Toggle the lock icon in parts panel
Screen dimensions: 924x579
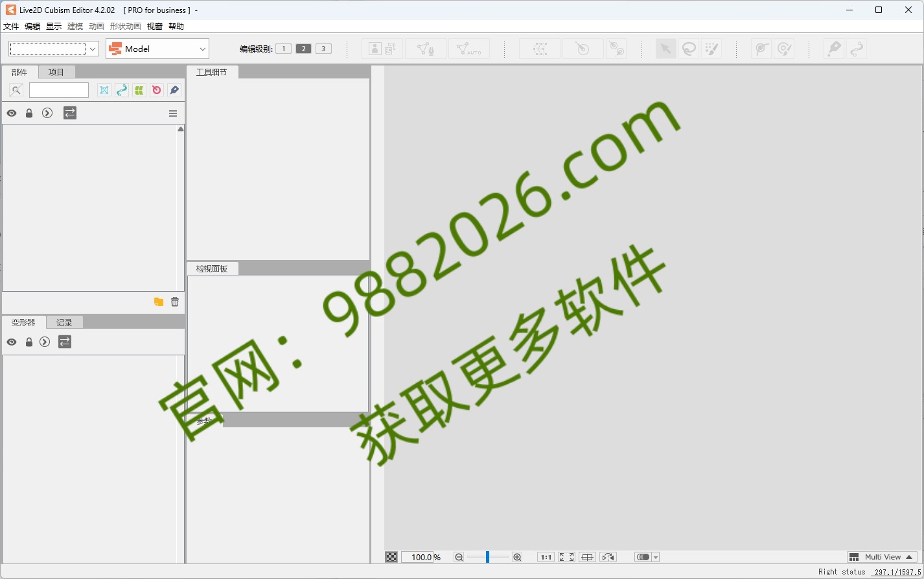click(29, 113)
